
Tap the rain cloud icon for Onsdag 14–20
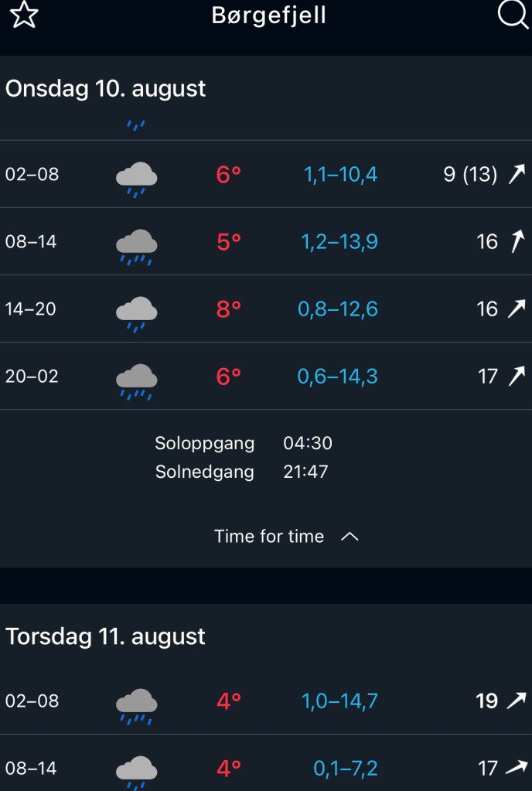(137, 313)
